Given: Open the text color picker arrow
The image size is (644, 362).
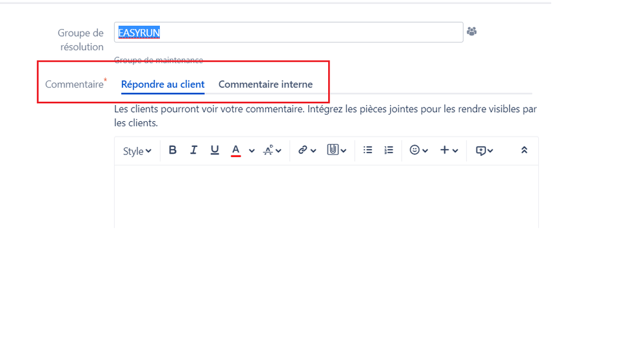Looking at the screenshot, I should tap(252, 151).
